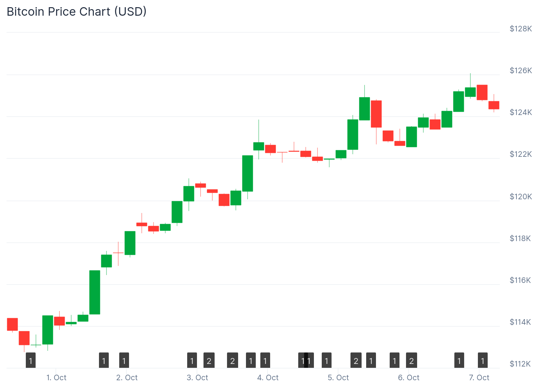
Task: Select the tall green candle just before 4. Oct
Action: [248, 173]
